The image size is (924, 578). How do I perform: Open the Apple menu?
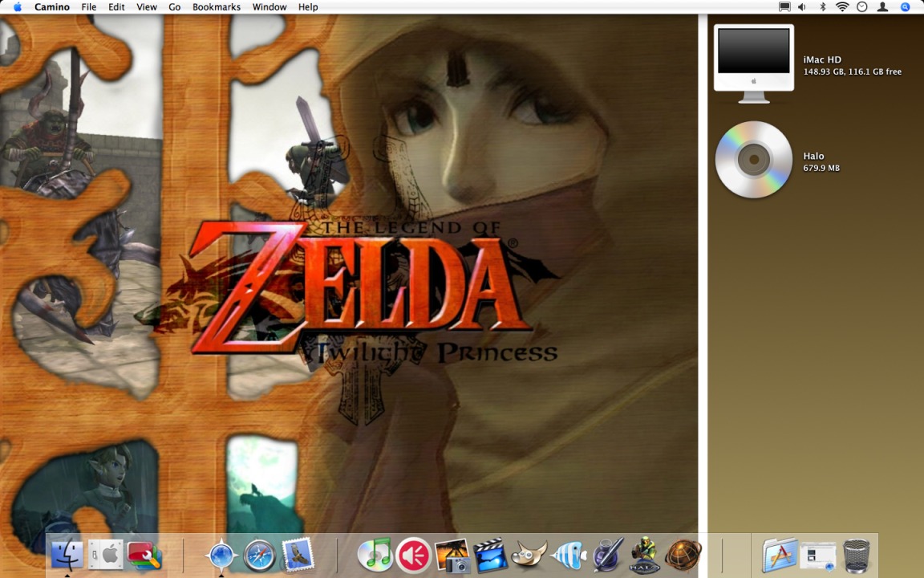pyautogui.click(x=17, y=7)
